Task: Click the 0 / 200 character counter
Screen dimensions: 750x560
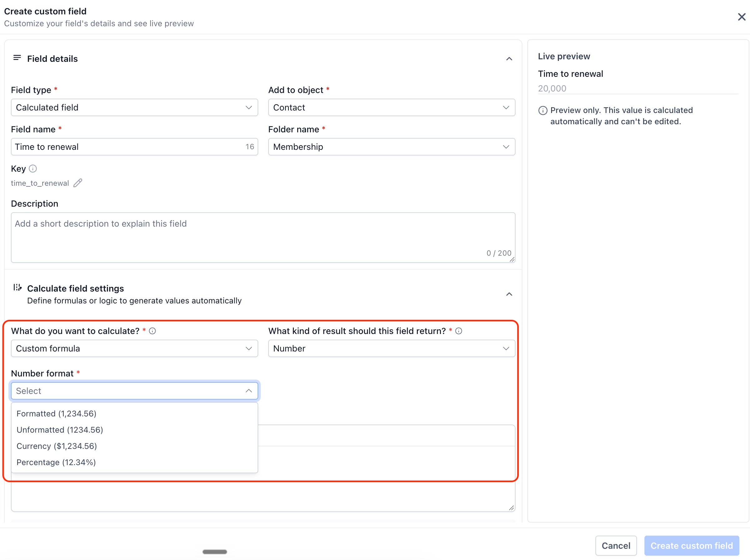Action: point(499,253)
